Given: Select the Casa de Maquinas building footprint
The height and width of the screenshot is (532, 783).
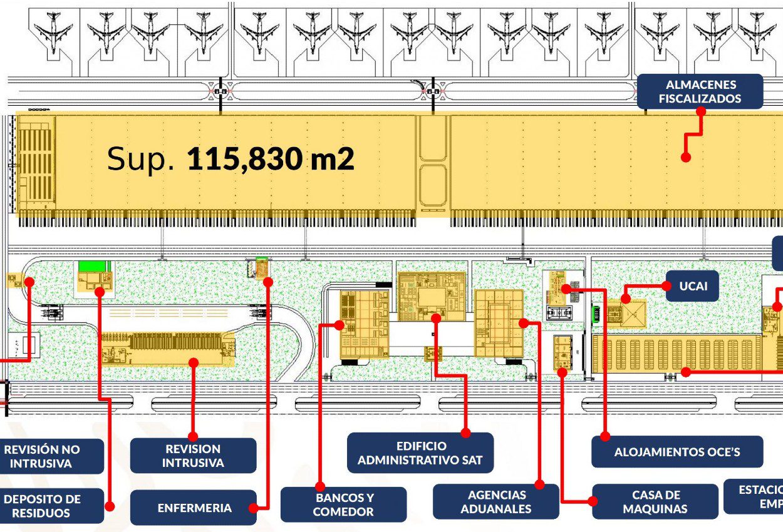Looking at the screenshot, I should click(563, 353).
